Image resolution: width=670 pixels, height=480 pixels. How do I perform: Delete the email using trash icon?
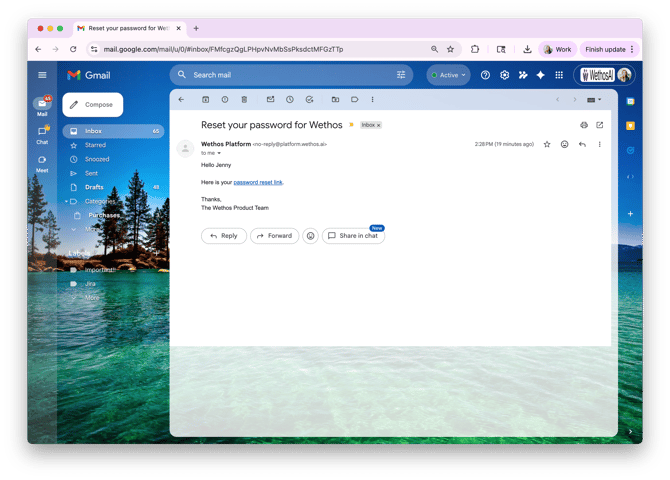point(244,100)
